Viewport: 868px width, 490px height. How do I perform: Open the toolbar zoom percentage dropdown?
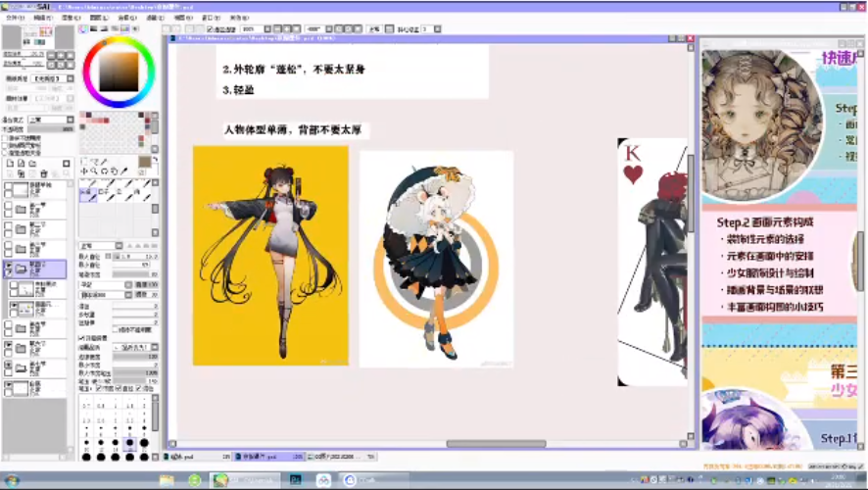(x=266, y=28)
